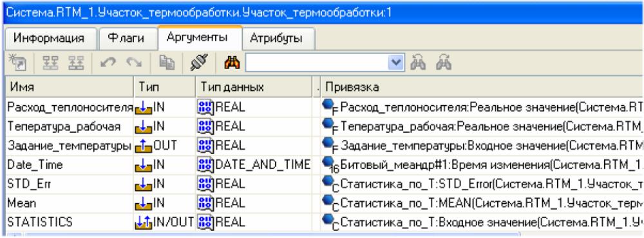This screenshot has height=238, width=644.
Task: Select the Расход_теплоносителя name cell
Action: [x=70, y=107]
